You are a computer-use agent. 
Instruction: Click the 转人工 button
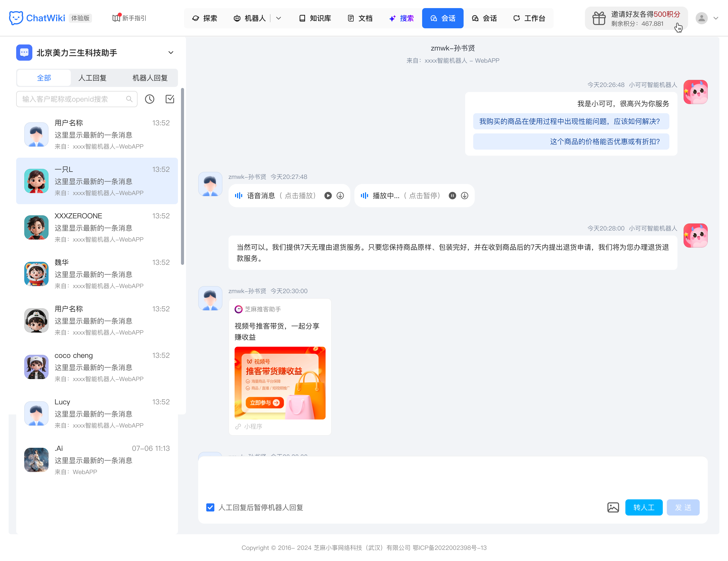click(644, 507)
